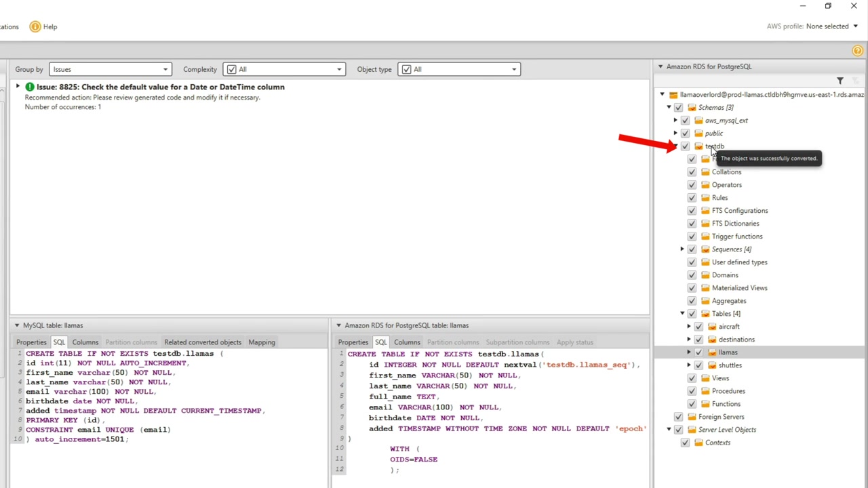Screen dimensions: 868x488
Task: Select the llamas table icon in tree
Action: pos(712,352)
